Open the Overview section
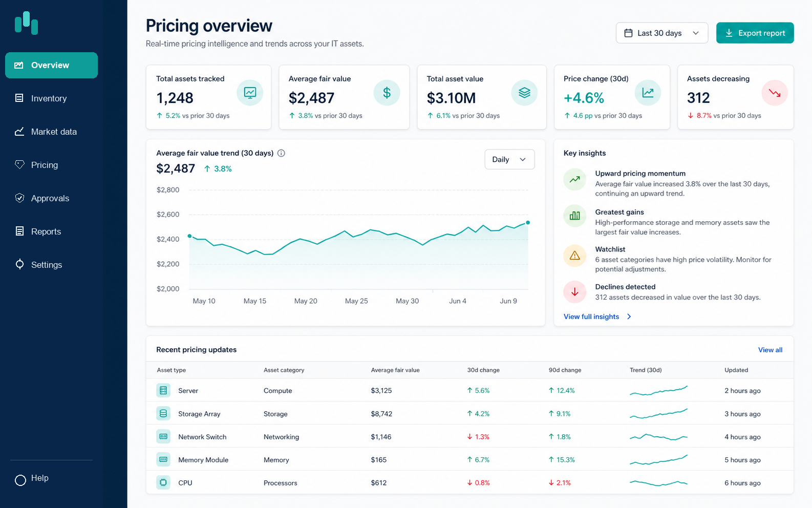Viewport: 812px width, 508px height. click(51, 65)
